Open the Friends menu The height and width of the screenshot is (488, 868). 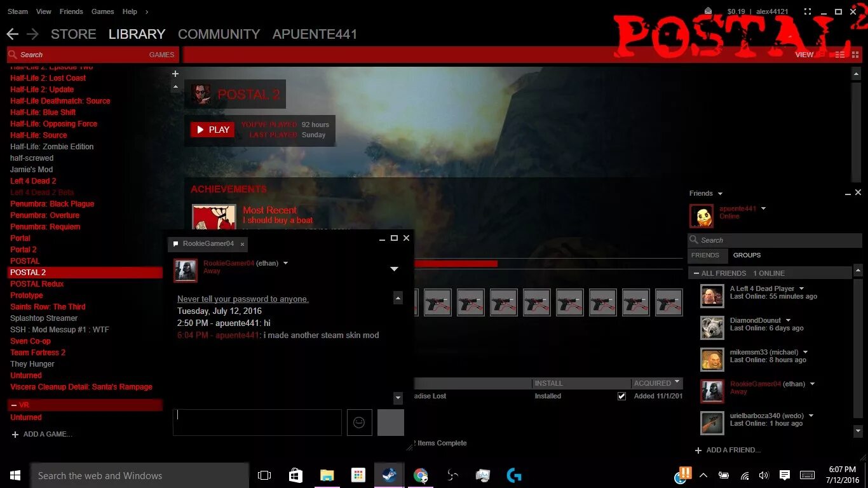[x=71, y=11]
